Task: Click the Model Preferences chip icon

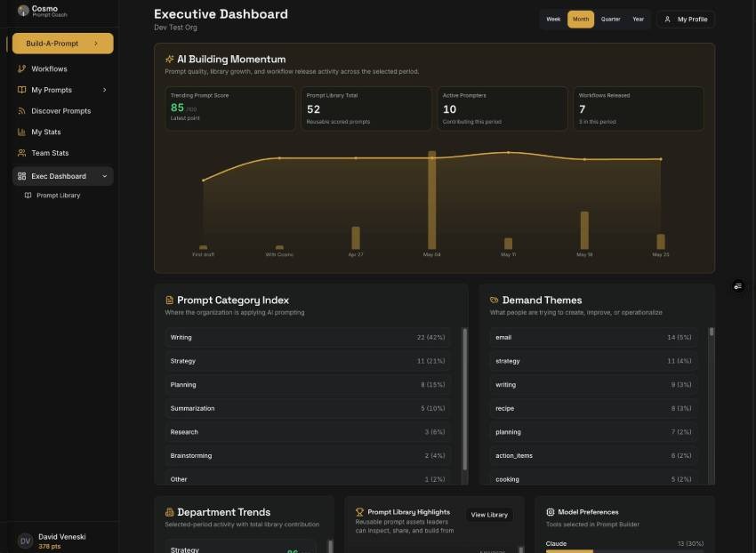Action: pyautogui.click(x=551, y=512)
